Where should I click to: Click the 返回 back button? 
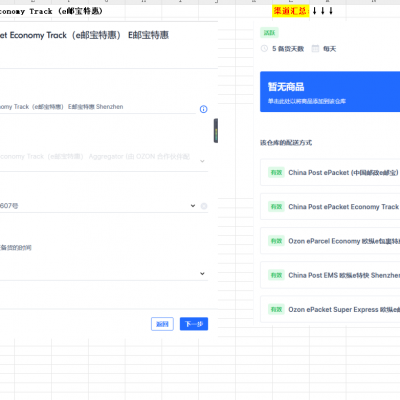point(162,324)
